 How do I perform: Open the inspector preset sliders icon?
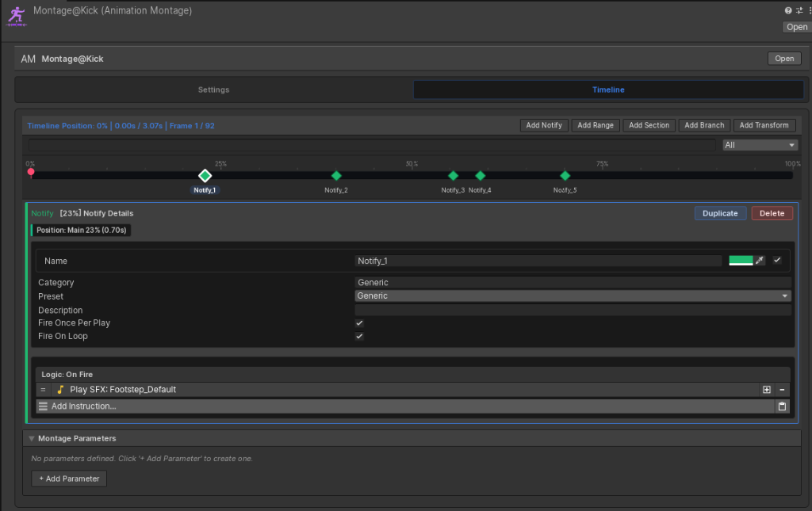point(799,10)
